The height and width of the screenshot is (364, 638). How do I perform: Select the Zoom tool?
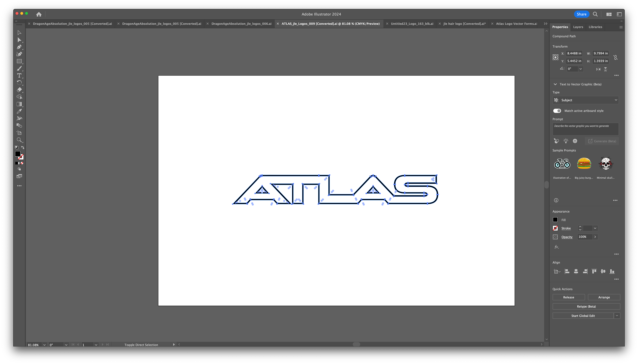(19, 140)
